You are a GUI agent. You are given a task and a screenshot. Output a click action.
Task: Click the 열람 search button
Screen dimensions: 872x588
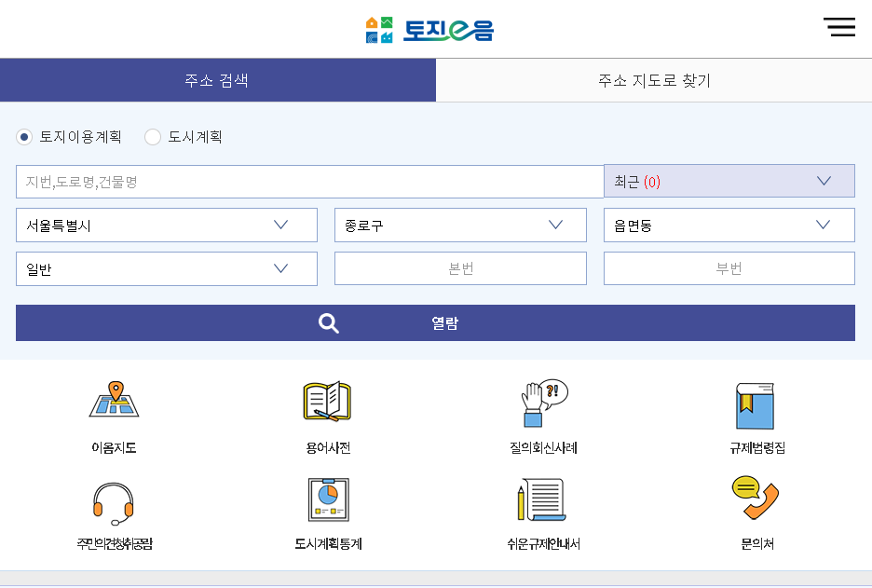coord(445,322)
